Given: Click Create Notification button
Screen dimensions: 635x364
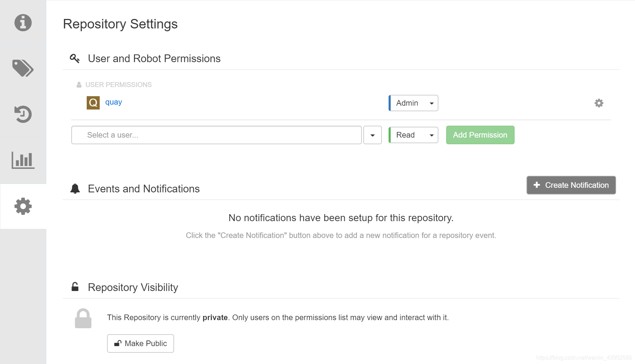Looking at the screenshot, I should 571,185.
